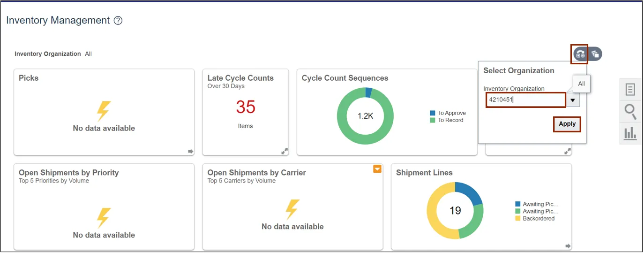Click the Backordered legend entry

(538, 219)
